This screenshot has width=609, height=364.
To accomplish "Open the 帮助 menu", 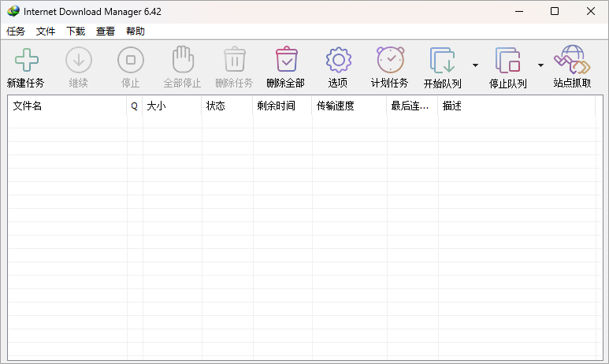I will (x=136, y=31).
